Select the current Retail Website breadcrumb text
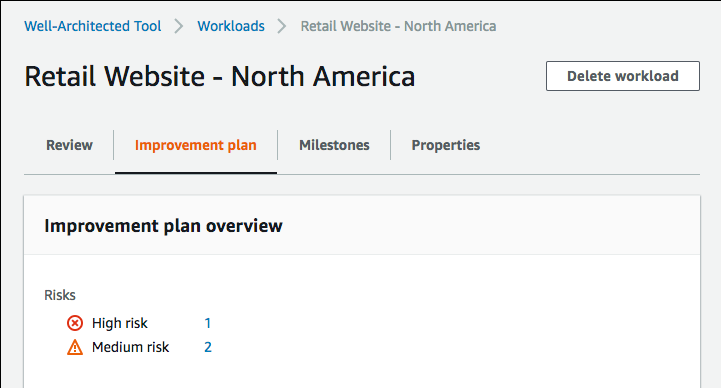 398,26
